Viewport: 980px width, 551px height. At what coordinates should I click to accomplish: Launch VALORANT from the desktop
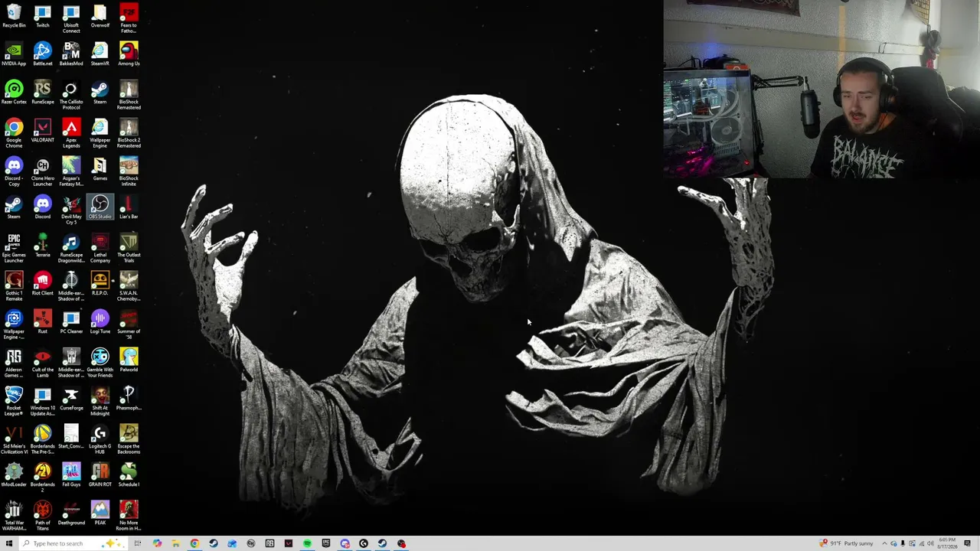[42, 132]
